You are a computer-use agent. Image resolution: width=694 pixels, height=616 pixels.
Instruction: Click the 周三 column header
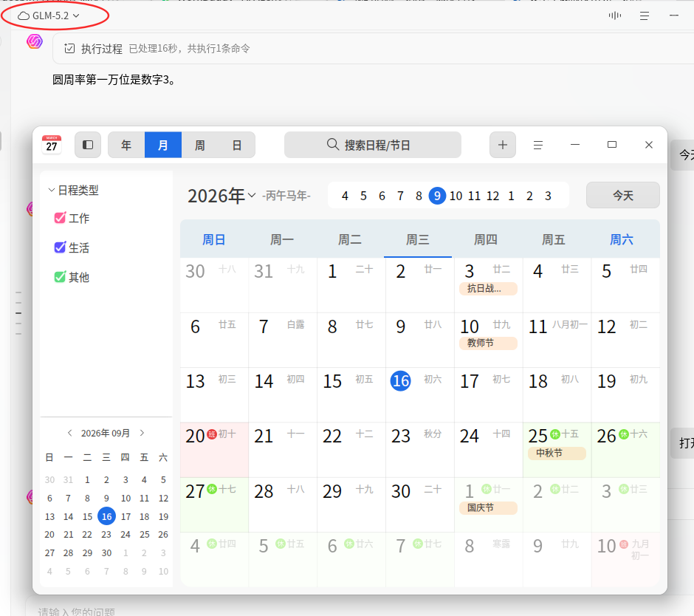point(417,239)
